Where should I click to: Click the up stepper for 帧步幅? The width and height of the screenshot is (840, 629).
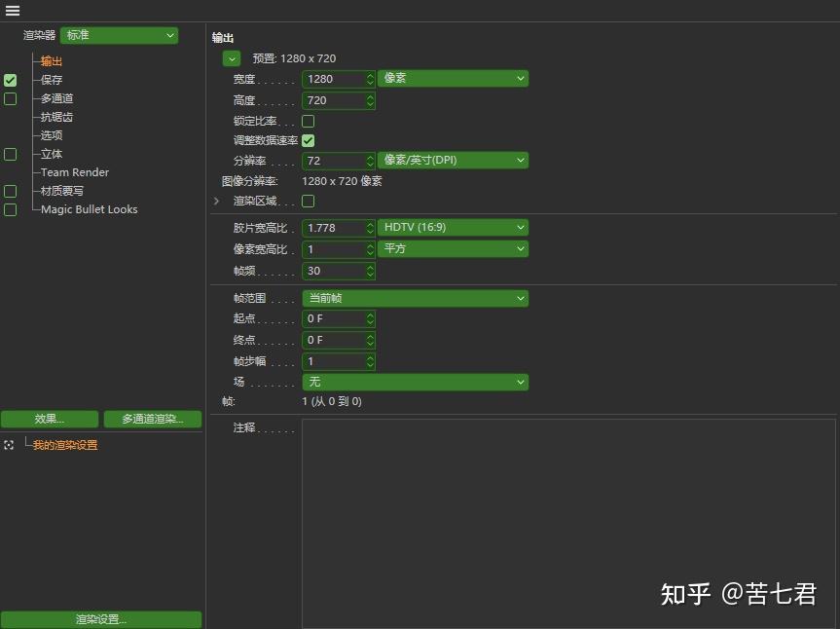pos(369,357)
